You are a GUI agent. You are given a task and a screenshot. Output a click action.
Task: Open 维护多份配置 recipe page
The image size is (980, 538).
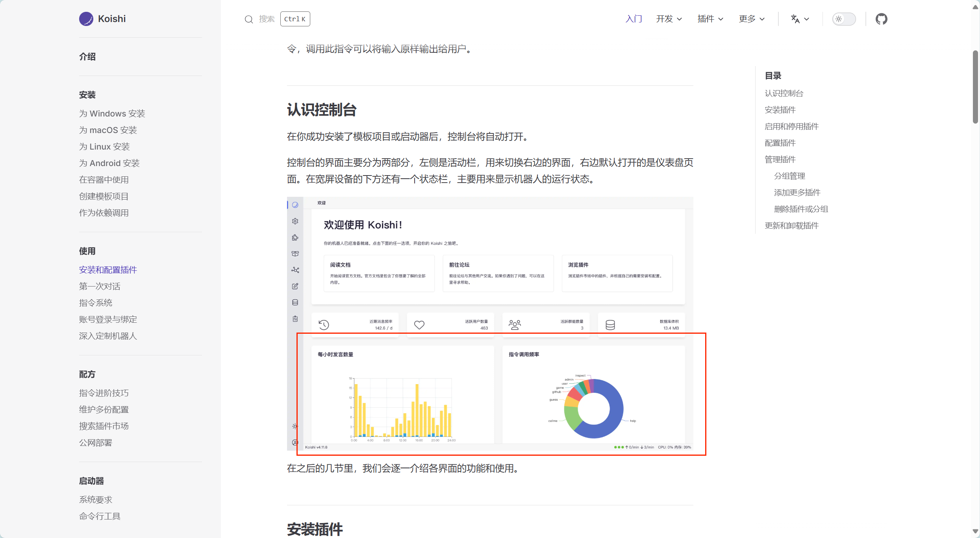104,410
